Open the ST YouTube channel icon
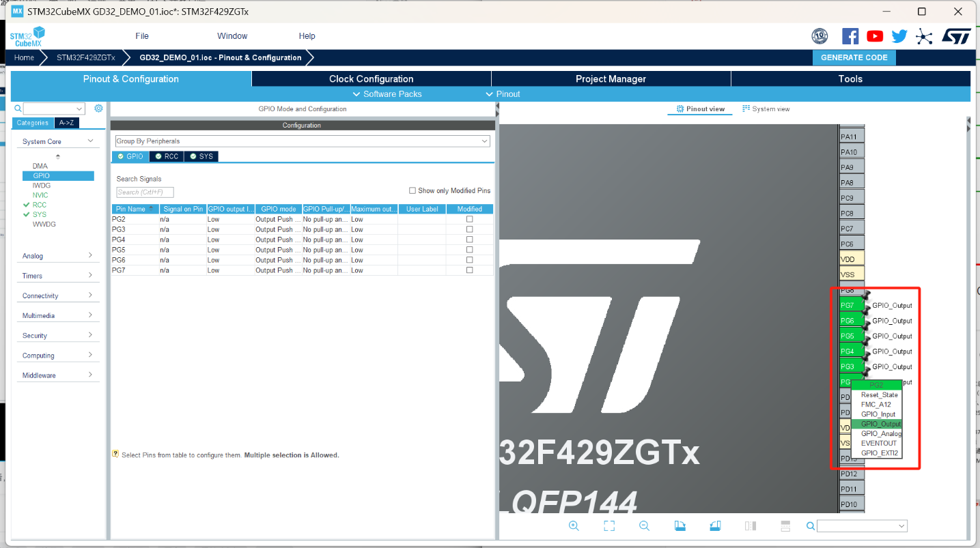The height and width of the screenshot is (548, 980). 875,36
